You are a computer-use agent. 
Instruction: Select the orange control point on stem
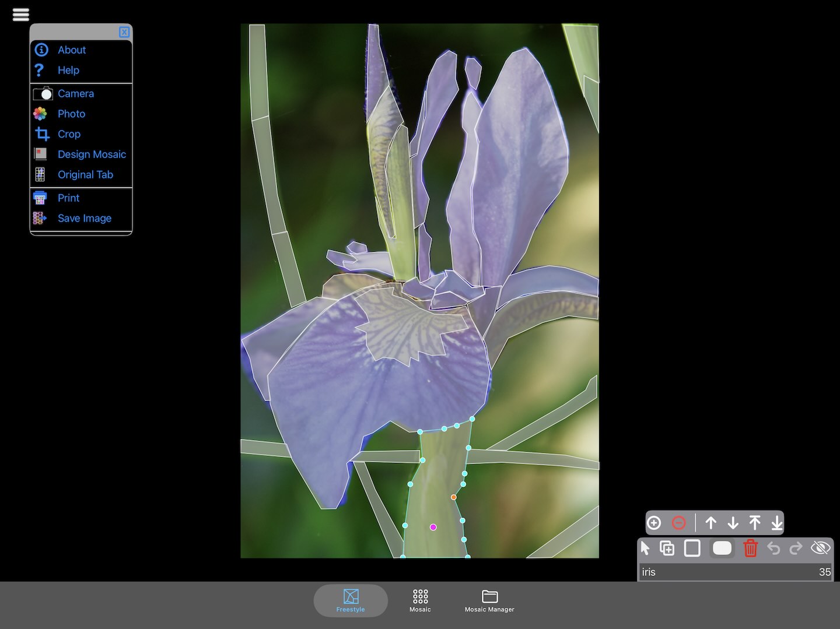[x=454, y=497]
